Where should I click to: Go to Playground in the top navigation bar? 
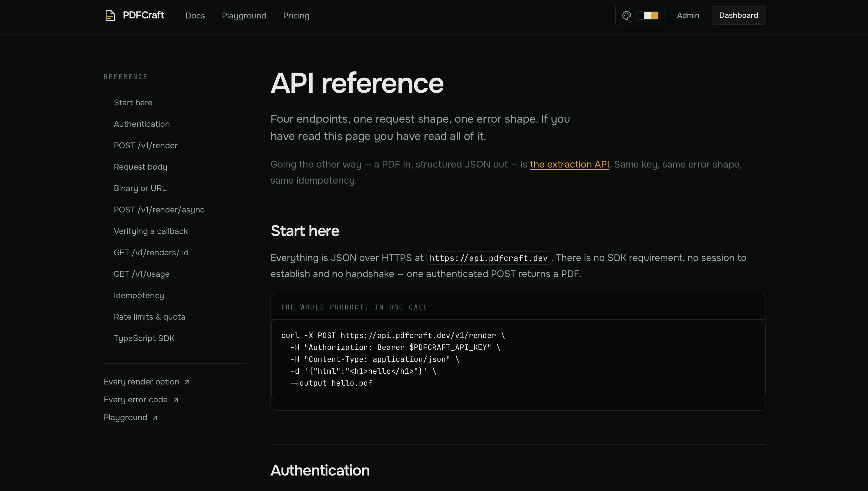244,15
